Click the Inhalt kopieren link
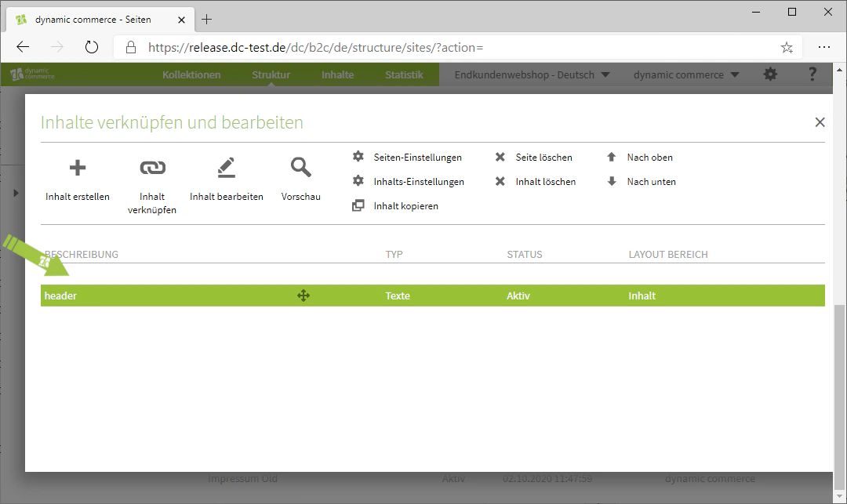The height and width of the screenshot is (504, 847). point(405,206)
